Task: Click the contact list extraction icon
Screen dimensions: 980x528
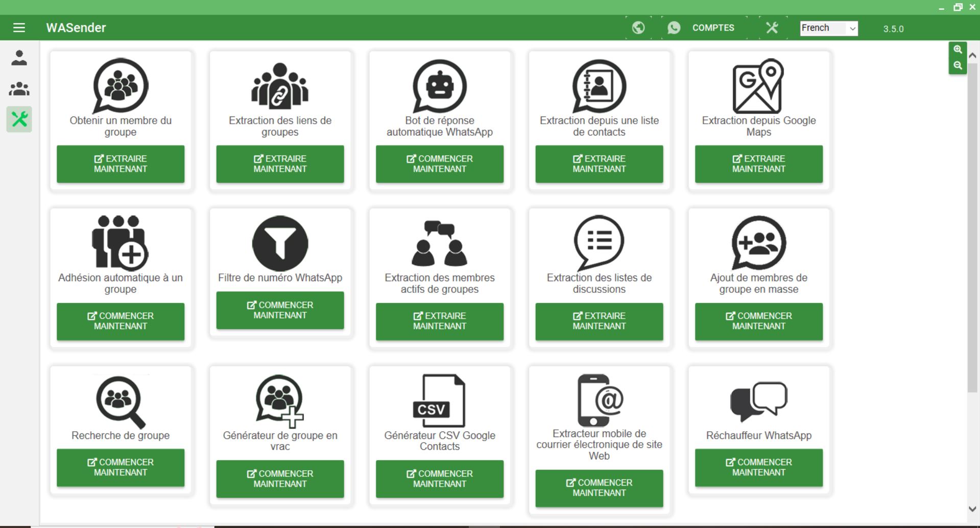Action: click(599, 86)
